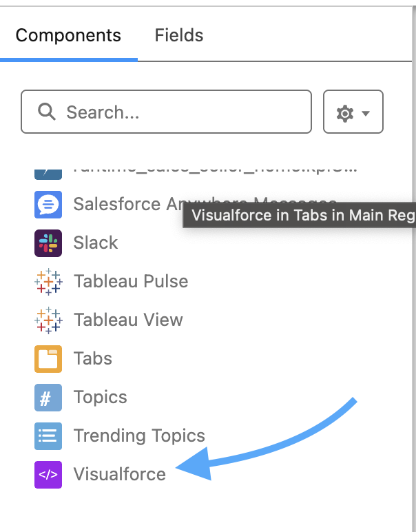Click the Salesforce Anywhere Messages chat icon
416x532 pixels.
pyautogui.click(x=48, y=204)
